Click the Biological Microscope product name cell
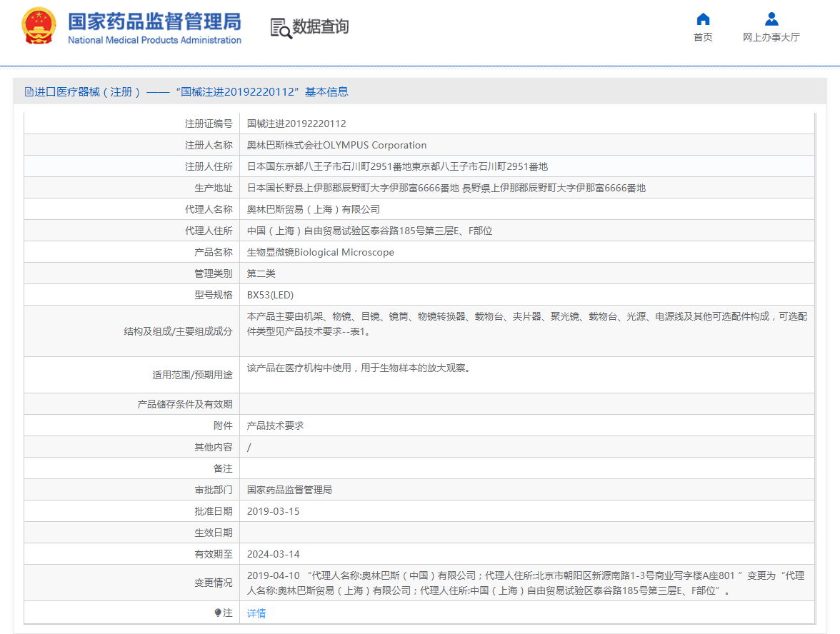The width and height of the screenshot is (840, 634). [x=320, y=252]
